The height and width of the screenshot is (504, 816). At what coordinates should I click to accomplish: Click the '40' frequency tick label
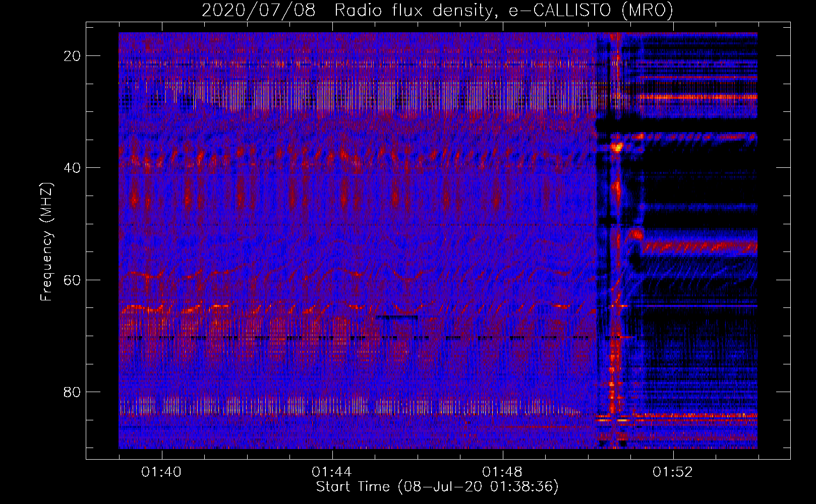click(x=73, y=168)
